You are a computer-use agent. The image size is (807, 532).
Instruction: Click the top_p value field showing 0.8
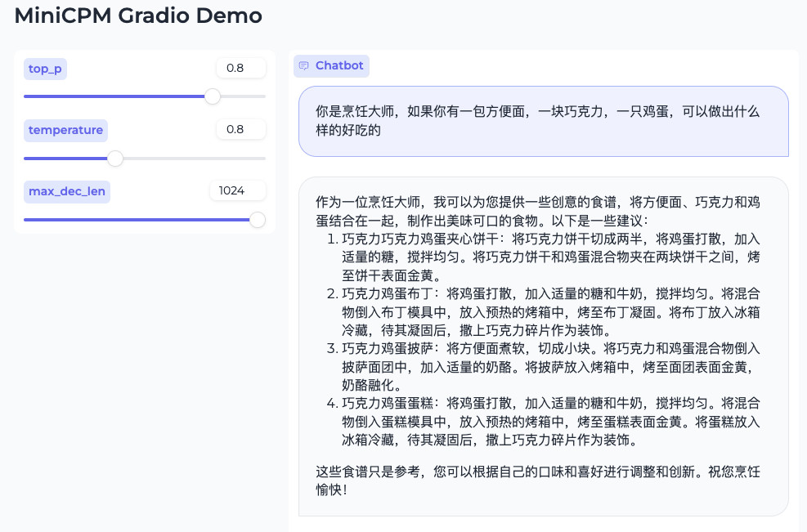(241, 68)
